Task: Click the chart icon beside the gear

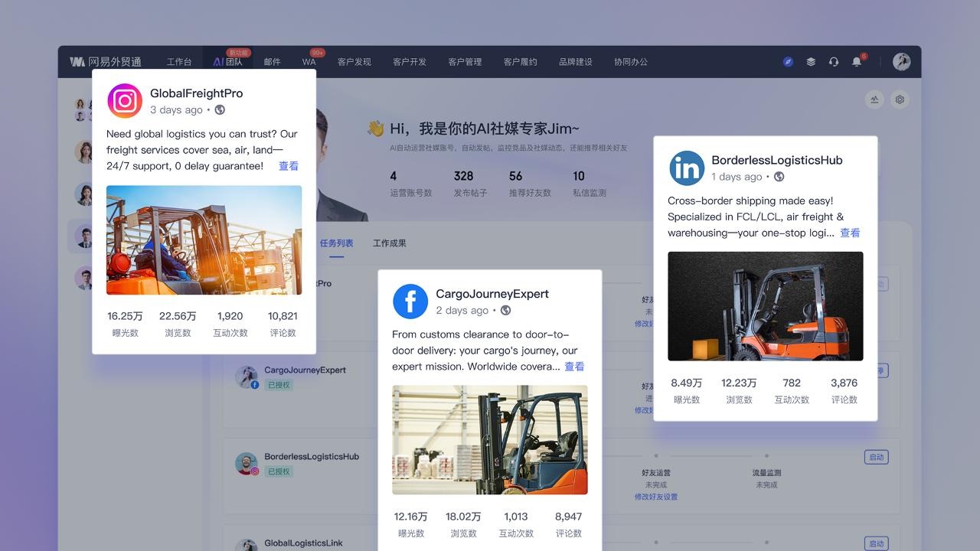Action: [x=874, y=99]
